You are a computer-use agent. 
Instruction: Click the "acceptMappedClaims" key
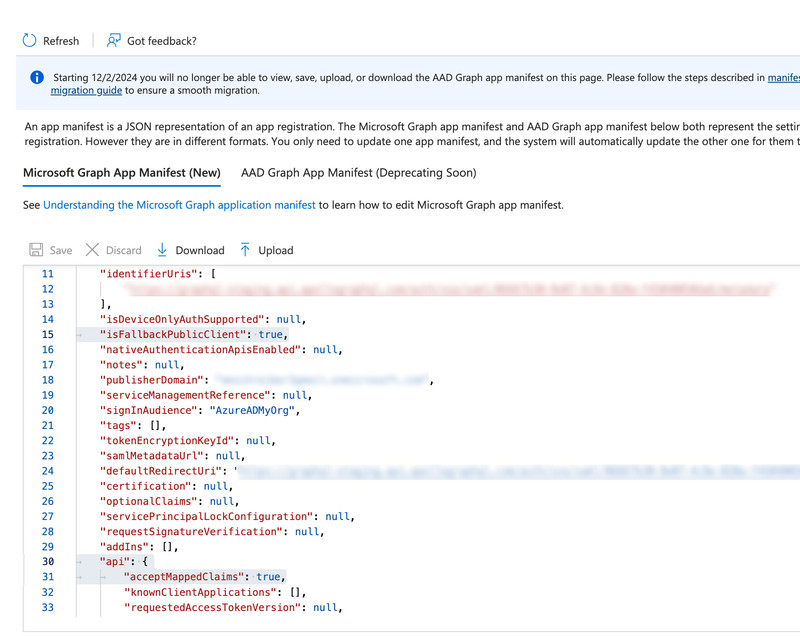point(184,577)
